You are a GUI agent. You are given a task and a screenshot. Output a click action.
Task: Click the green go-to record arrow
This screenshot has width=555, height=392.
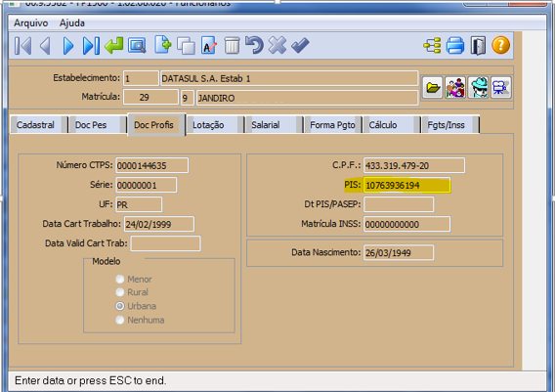114,46
